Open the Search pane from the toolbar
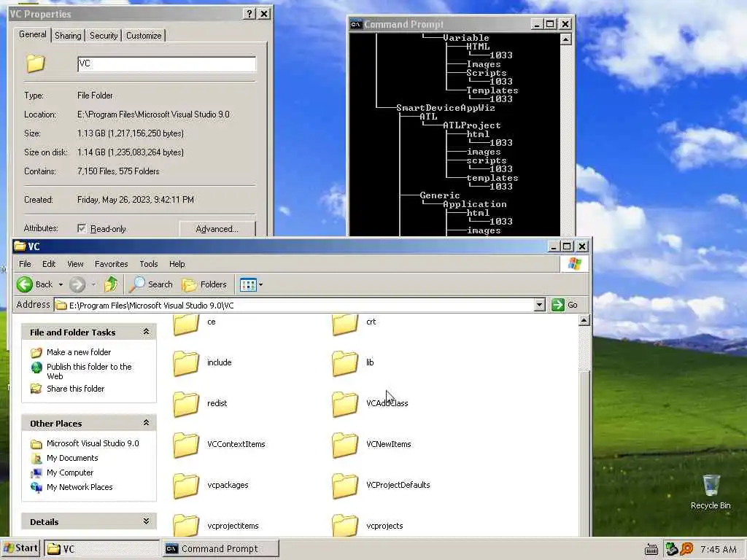 tap(151, 284)
